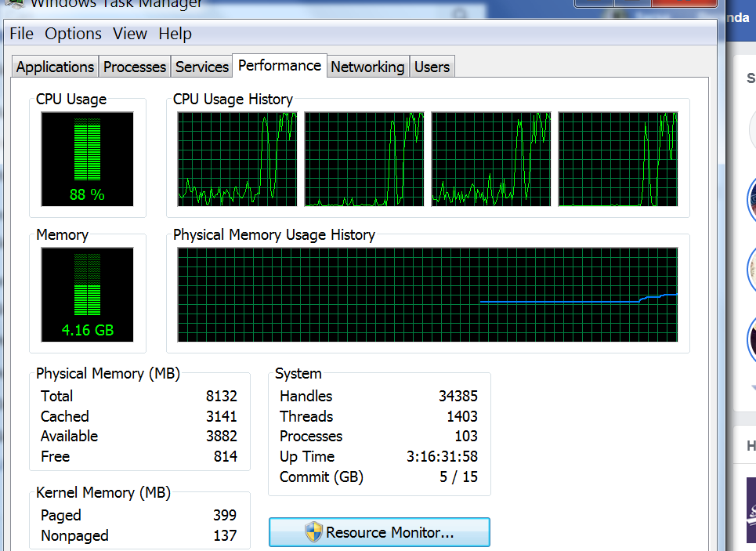Click the Free memory value 814
This screenshot has height=551, width=756.
coord(226,456)
